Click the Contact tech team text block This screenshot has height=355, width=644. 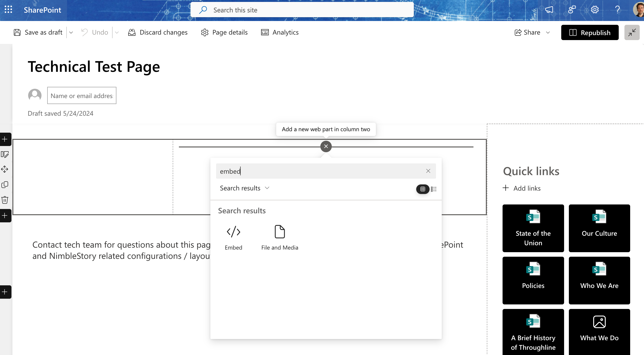[121, 250]
